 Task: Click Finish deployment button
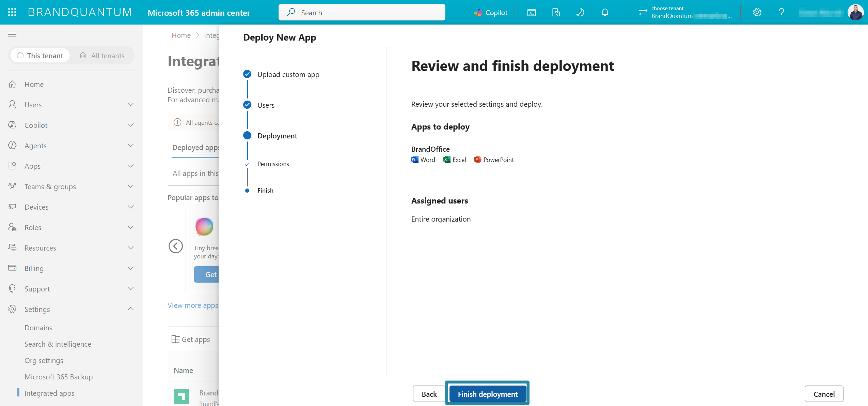click(487, 394)
